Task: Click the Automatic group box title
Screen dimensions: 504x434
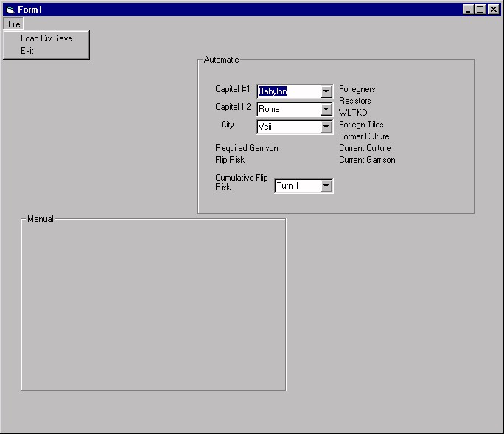Action: 221,60
